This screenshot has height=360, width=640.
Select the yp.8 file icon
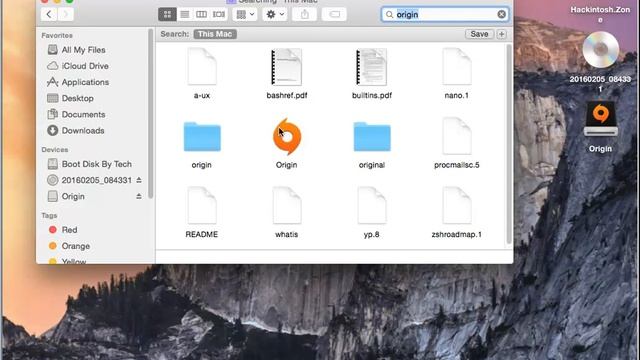click(x=372, y=205)
